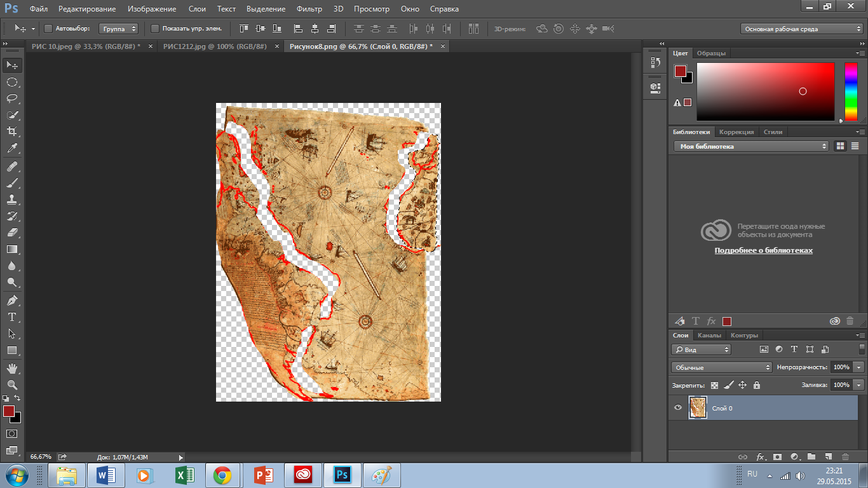Switch libraries panel to list view
Image resolution: width=868 pixels, height=488 pixels.
(x=855, y=146)
